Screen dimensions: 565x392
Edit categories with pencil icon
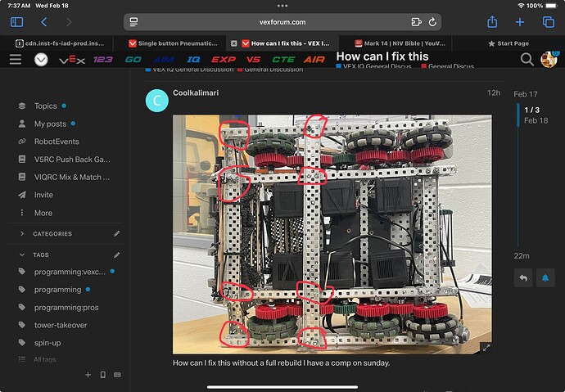(x=116, y=233)
